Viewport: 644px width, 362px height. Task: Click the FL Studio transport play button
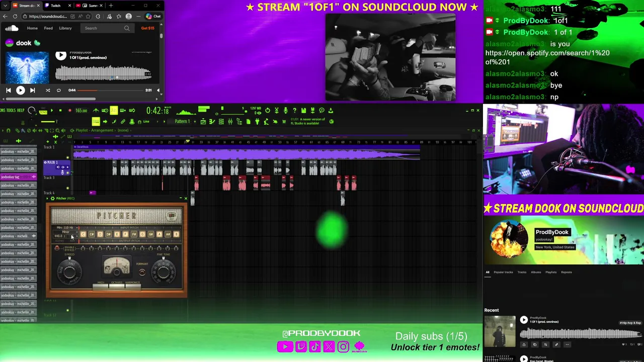pos(52,110)
